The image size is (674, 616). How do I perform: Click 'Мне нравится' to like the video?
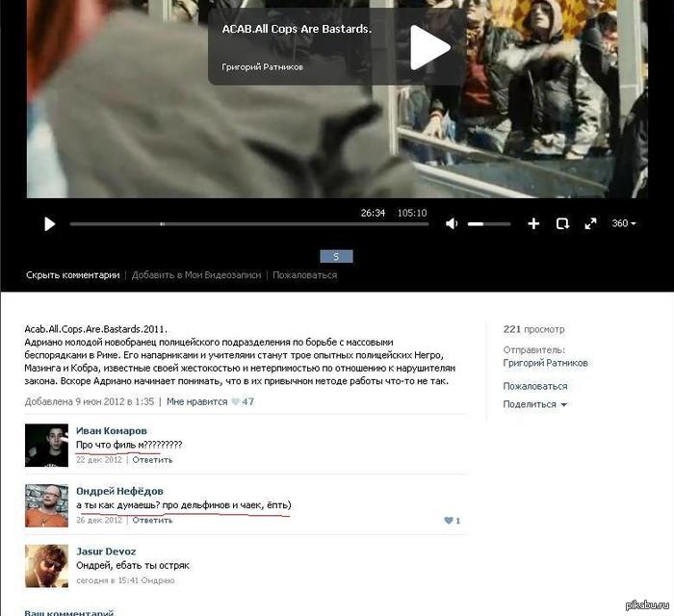tap(196, 401)
